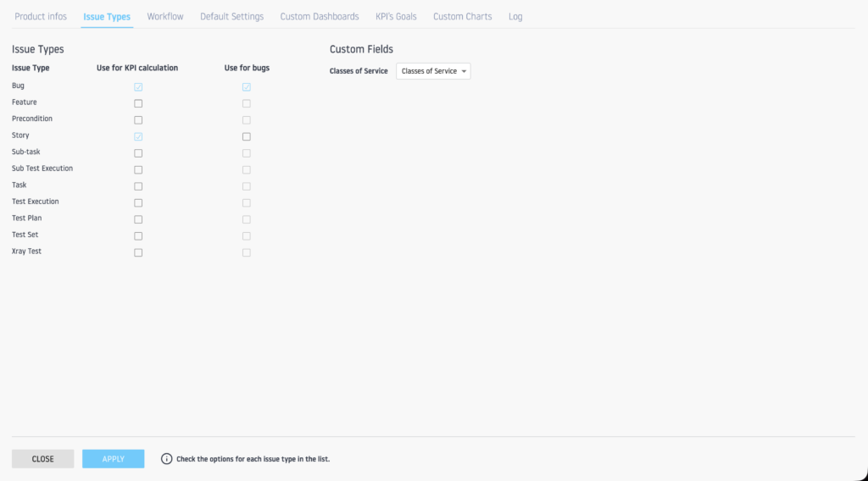The height and width of the screenshot is (481, 868).
Task: Open the Workflow tab
Action: tap(164, 17)
